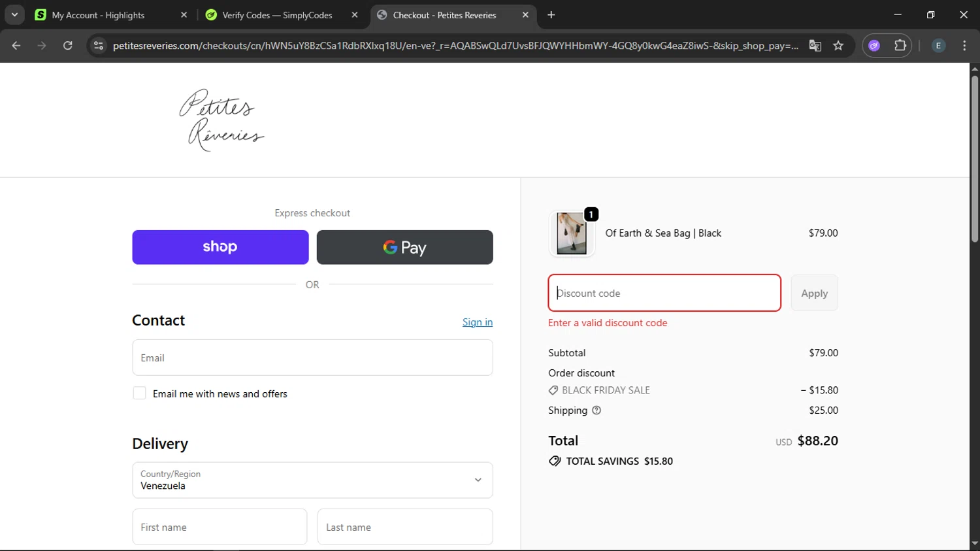Open the Extensions puzzle icon
Screen dimensions: 980x551
coord(900,46)
